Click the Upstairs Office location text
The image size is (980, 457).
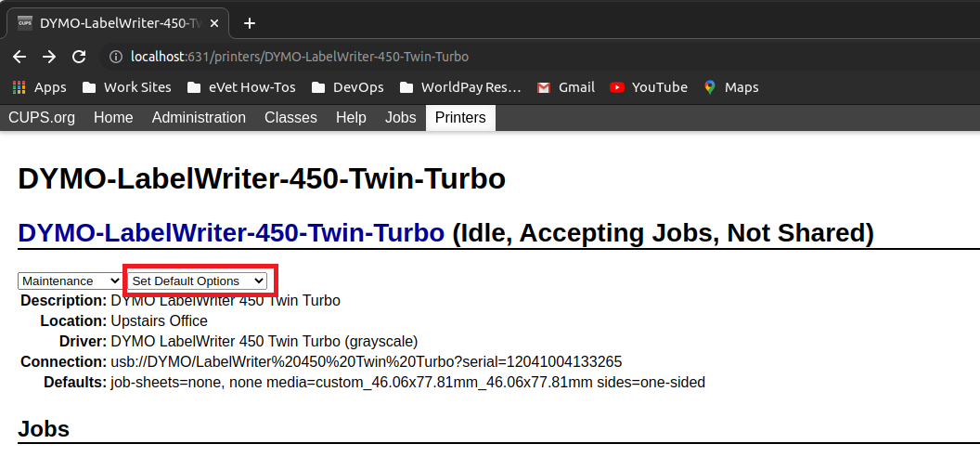pyautogui.click(x=160, y=321)
